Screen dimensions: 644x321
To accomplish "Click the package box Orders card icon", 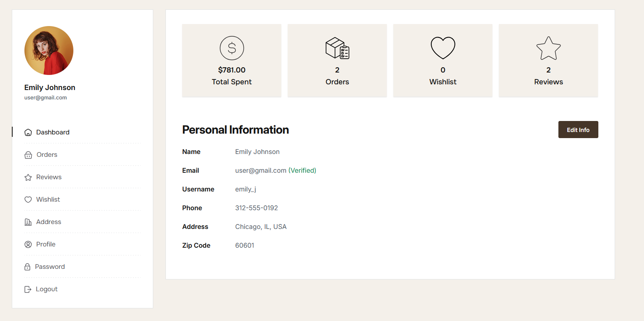I will point(337,48).
